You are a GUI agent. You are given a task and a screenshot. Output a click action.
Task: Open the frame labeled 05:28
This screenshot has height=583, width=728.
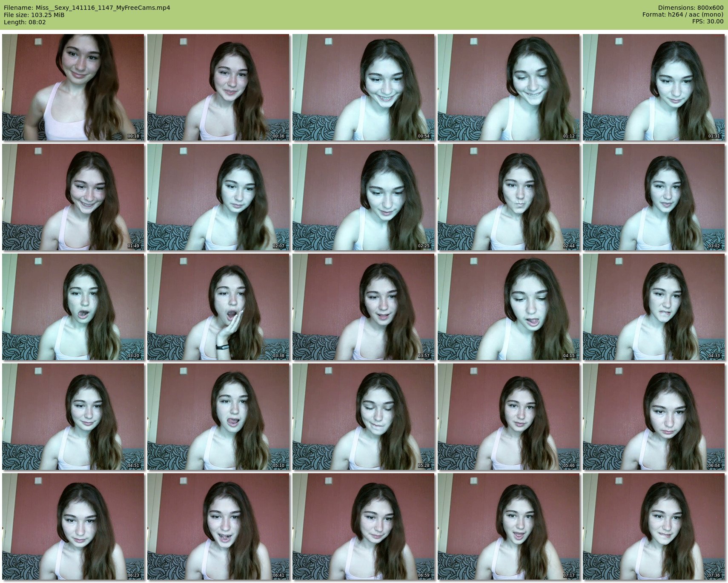point(363,417)
